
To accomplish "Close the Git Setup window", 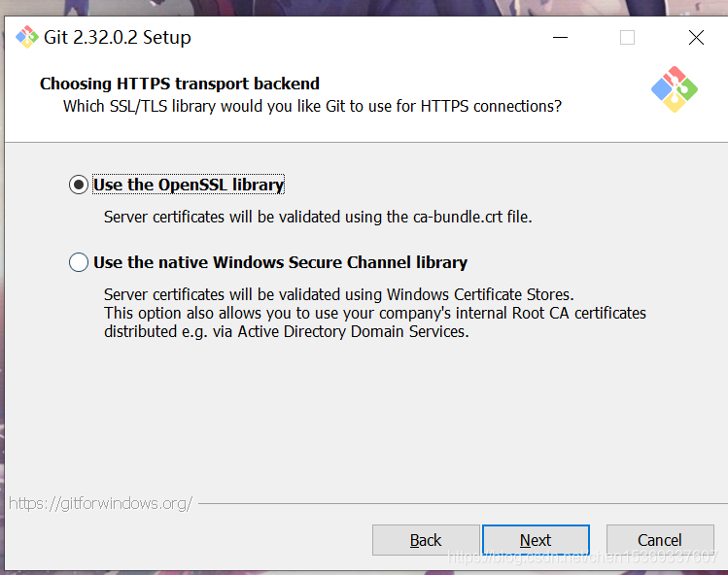I will (x=696, y=38).
